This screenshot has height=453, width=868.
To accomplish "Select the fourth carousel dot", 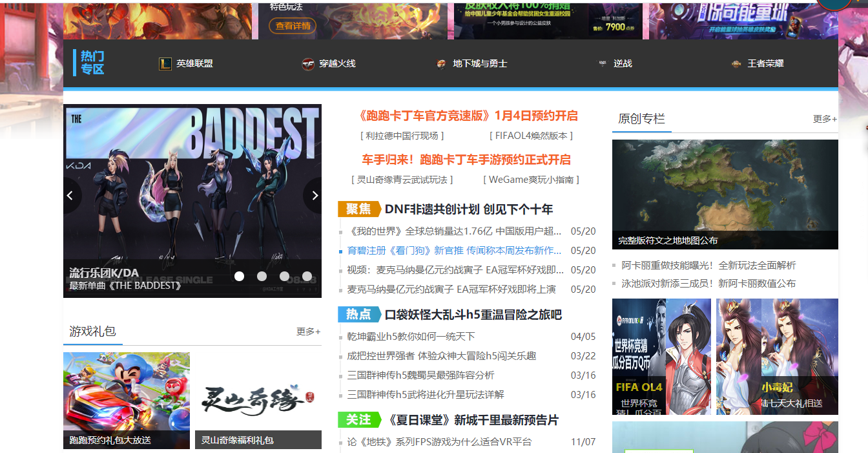I will tap(307, 276).
